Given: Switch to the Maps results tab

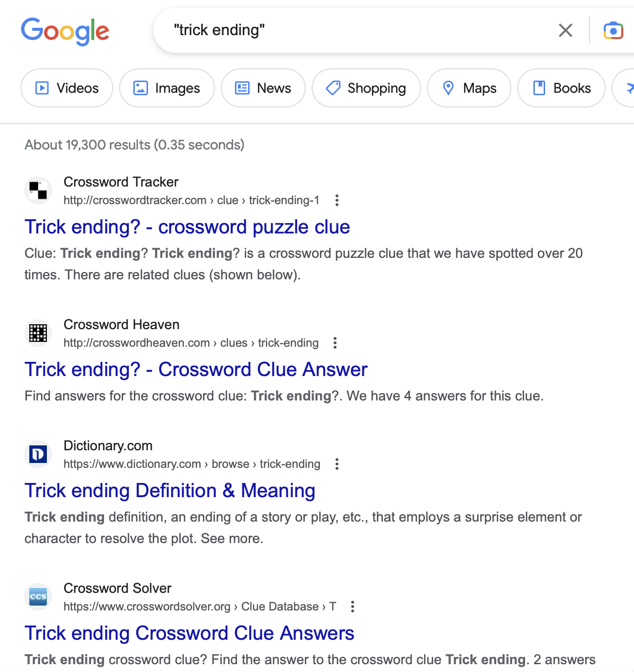Looking at the screenshot, I should [x=468, y=88].
